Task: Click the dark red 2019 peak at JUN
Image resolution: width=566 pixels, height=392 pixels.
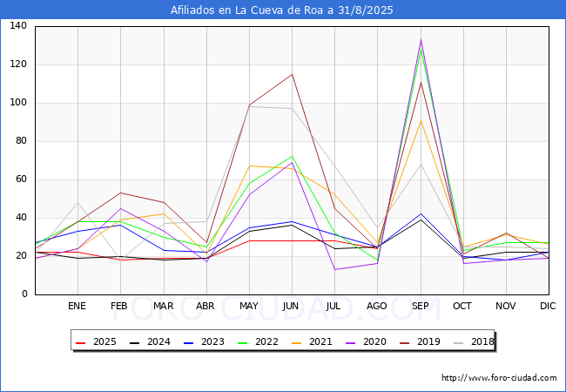Action: [x=292, y=74]
